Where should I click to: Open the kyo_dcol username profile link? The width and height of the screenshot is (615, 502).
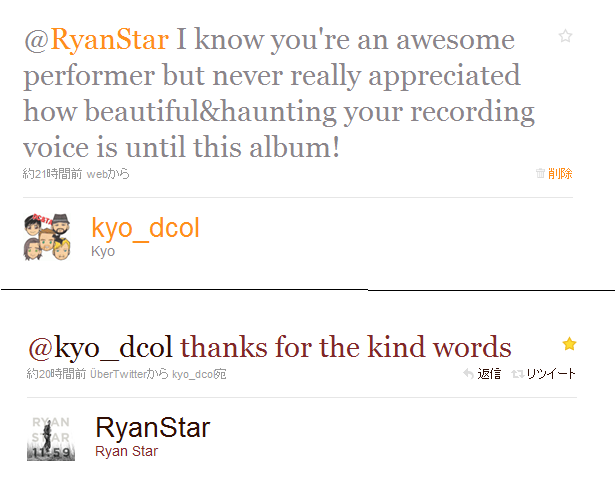click(x=146, y=229)
